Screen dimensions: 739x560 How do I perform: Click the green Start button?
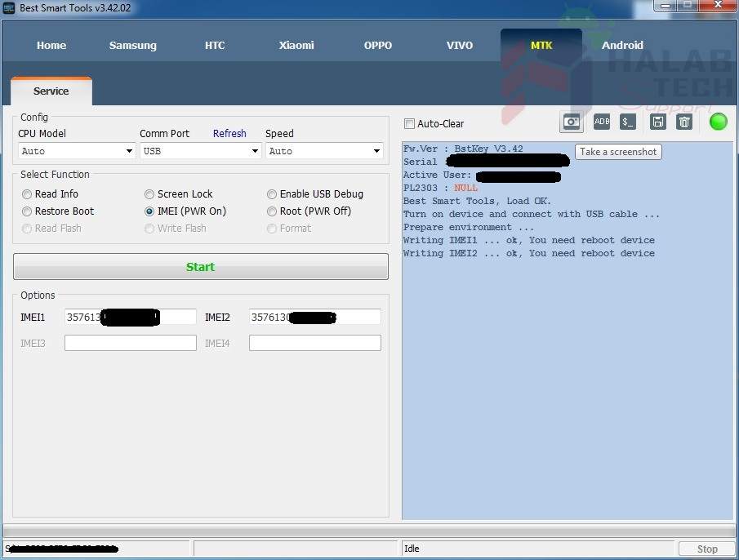[x=201, y=267]
